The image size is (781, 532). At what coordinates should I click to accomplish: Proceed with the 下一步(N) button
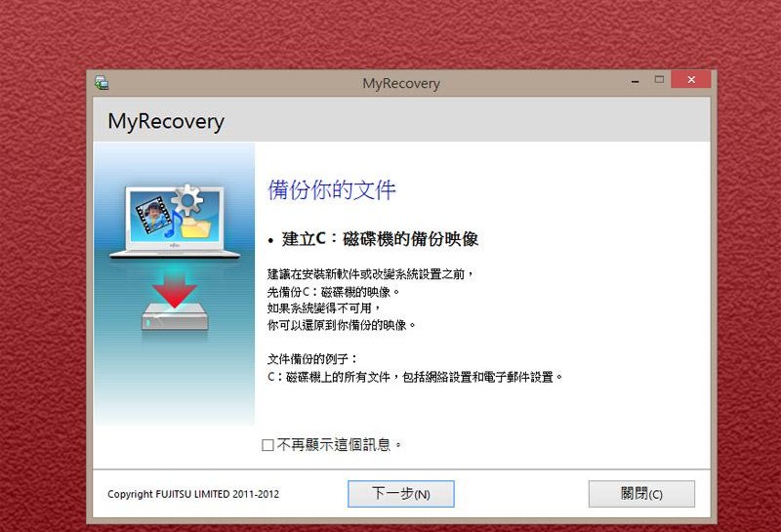[x=401, y=494]
